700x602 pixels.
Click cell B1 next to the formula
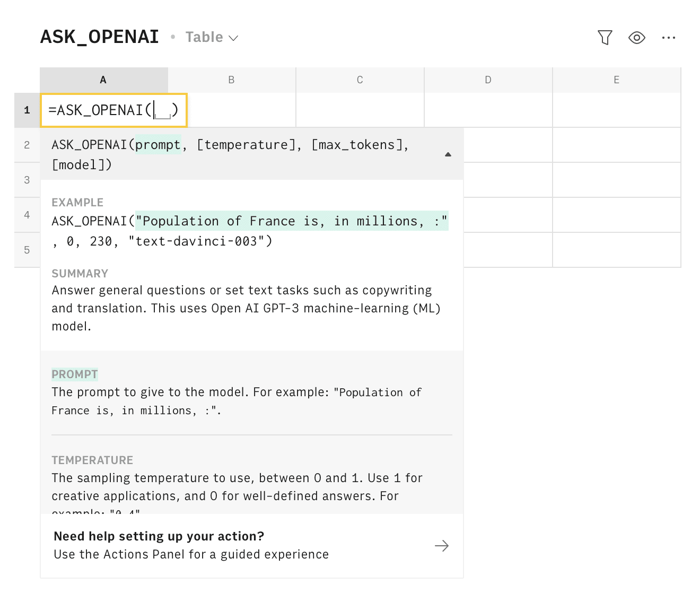coord(231,110)
